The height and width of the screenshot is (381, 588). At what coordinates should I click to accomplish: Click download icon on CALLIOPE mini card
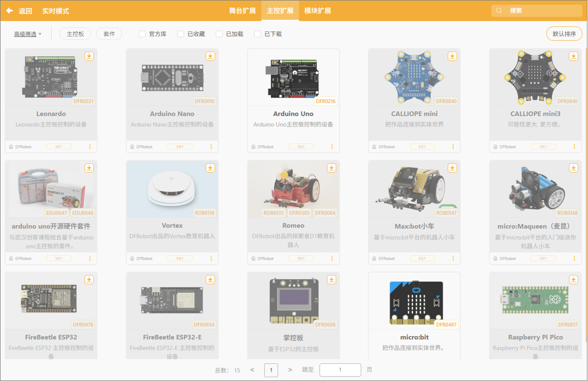[x=452, y=56]
